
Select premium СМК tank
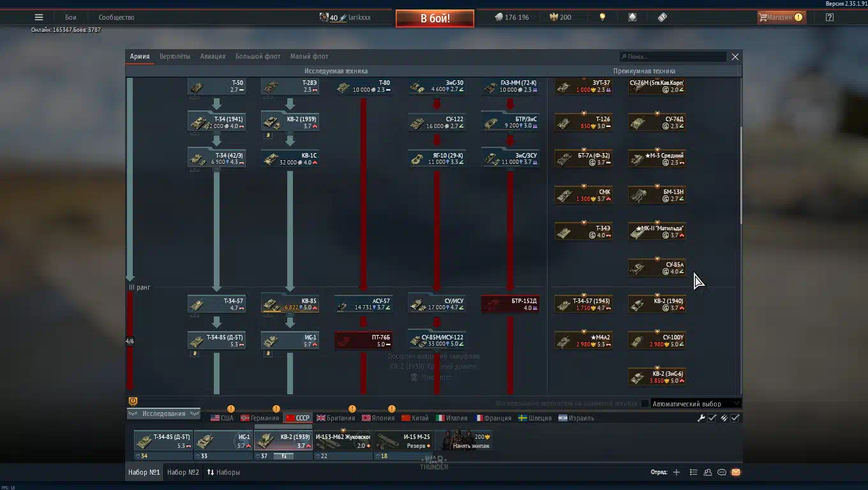coord(583,195)
